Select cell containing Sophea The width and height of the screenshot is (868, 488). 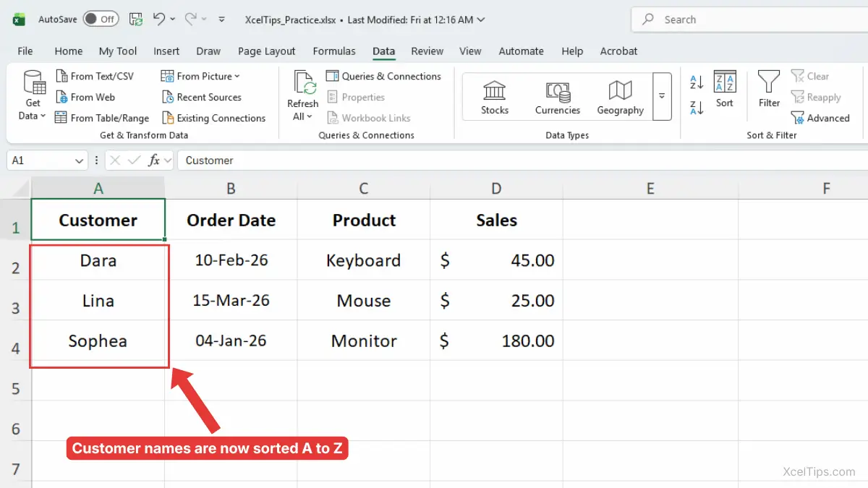coord(98,341)
